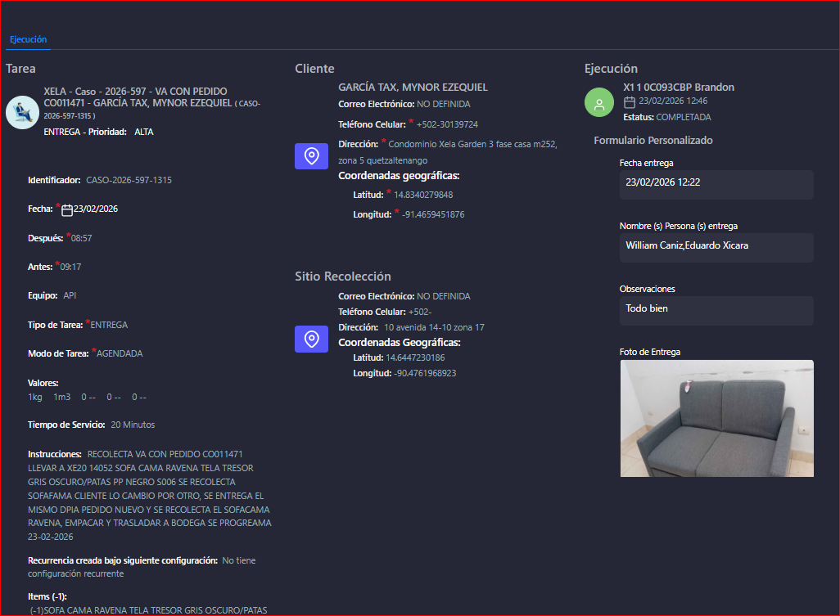Select the client latitude value 14.8340279848
Screen dimensions: 840x616
pos(423,195)
